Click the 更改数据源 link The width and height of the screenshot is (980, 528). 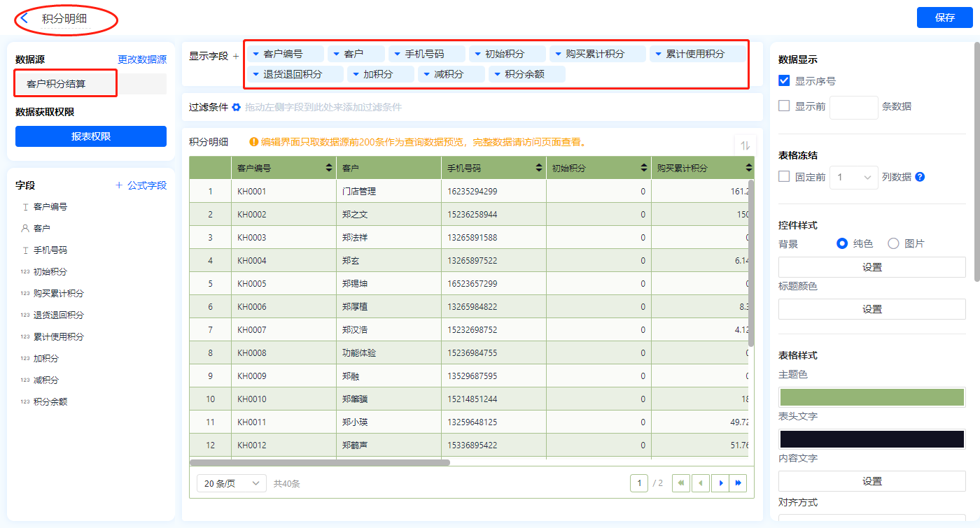click(142, 59)
